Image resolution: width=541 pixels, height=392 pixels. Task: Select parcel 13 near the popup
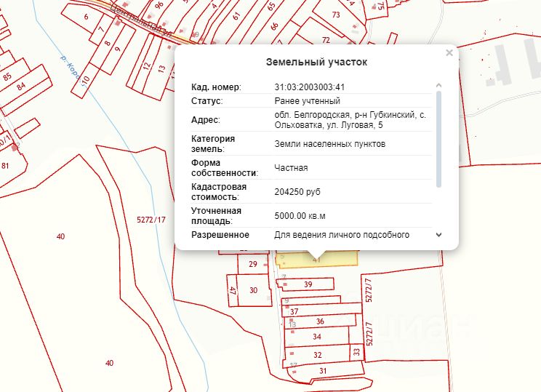[161, 68]
